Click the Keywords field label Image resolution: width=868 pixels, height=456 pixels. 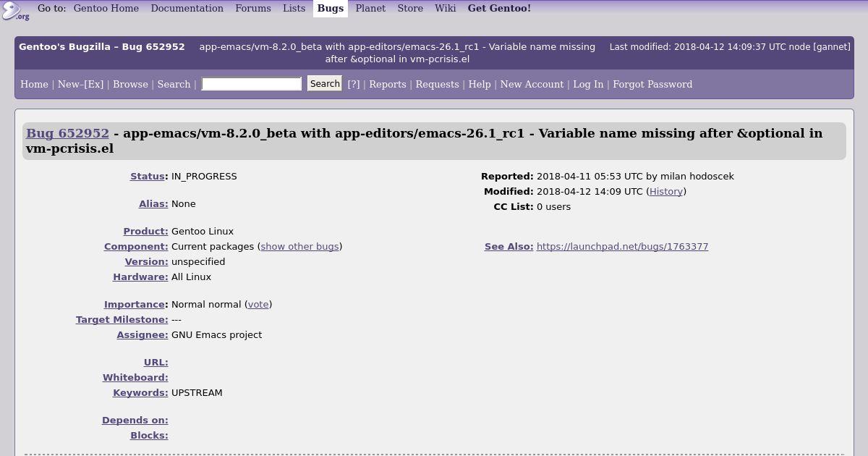[x=140, y=392]
